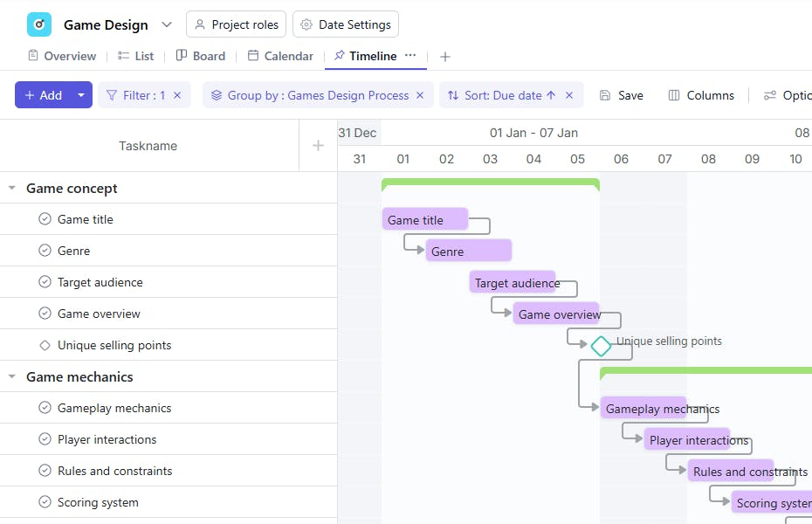The image size is (812, 524).
Task: Remove the Filter by clicking its X
Action: (x=177, y=95)
